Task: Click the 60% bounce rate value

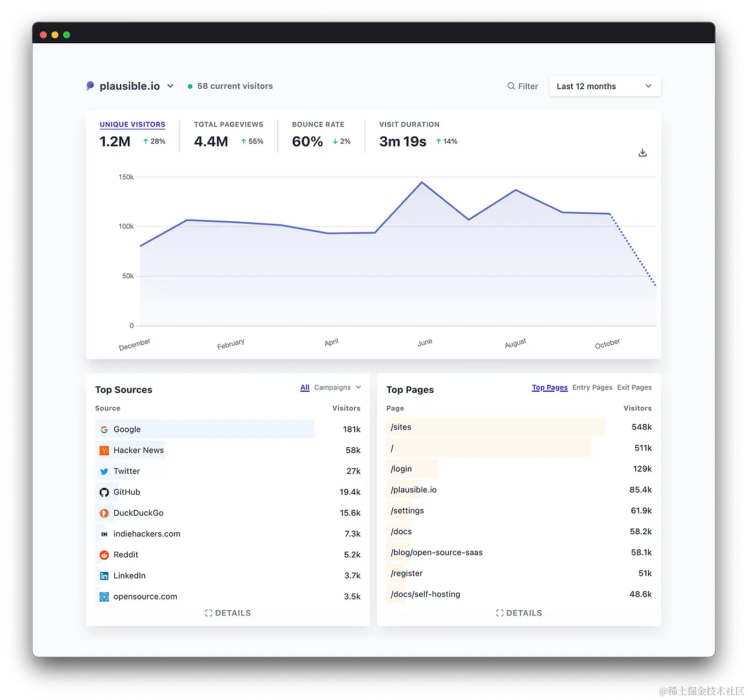Action: 307,142
